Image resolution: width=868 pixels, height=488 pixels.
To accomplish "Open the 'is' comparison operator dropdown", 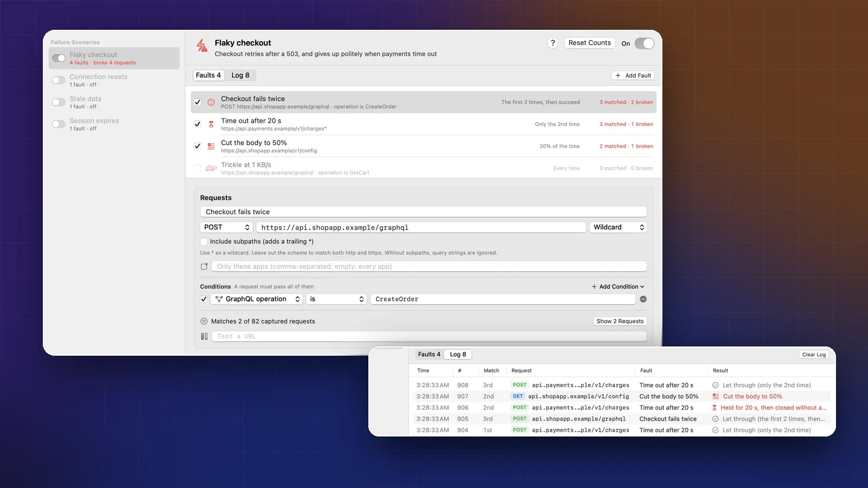I will 336,299.
